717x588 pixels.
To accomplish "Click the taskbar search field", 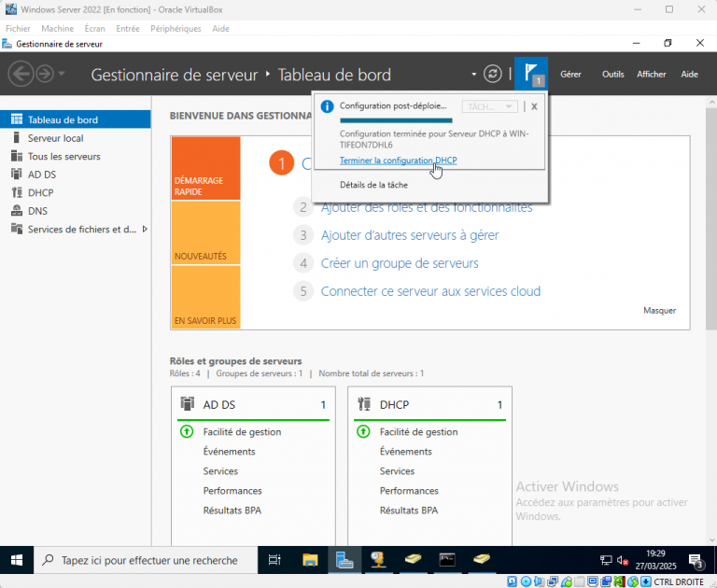I will (x=148, y=560).
